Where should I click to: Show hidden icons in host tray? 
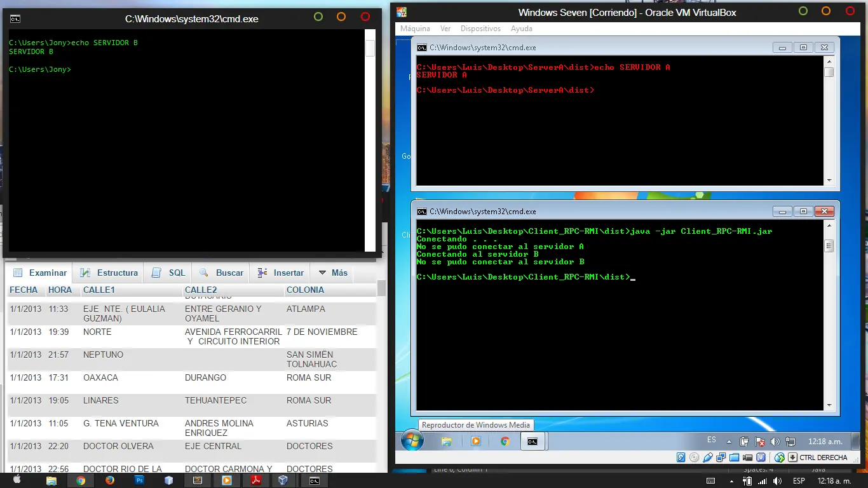click(733, 481)
